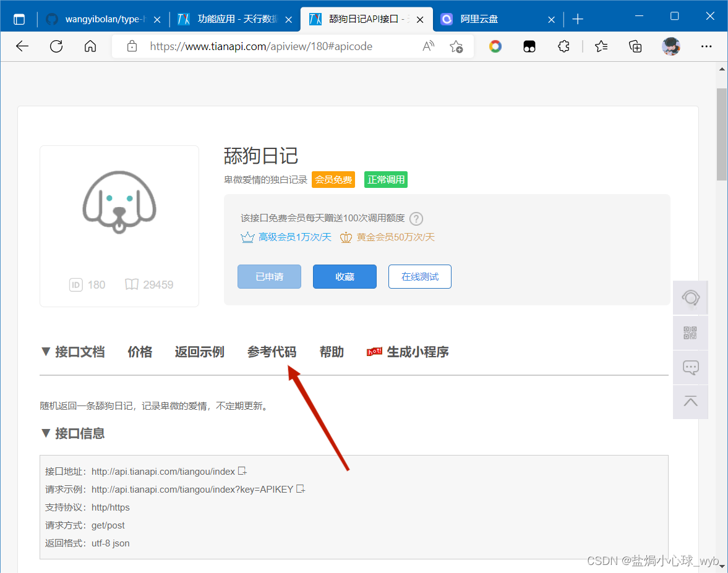Open the tab actions menu icon
The image size is (728, 573).
pyautogui.click(x=19, y=19)
